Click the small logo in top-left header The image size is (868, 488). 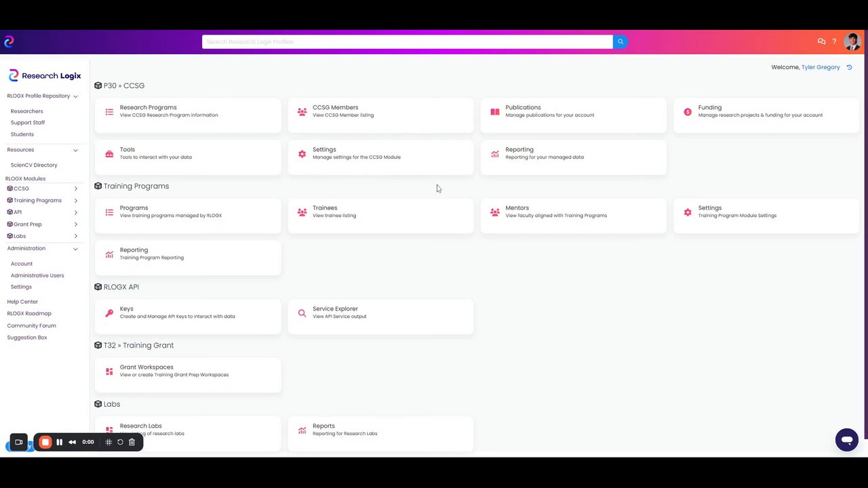pyautogui.click(x=9, y=41)
